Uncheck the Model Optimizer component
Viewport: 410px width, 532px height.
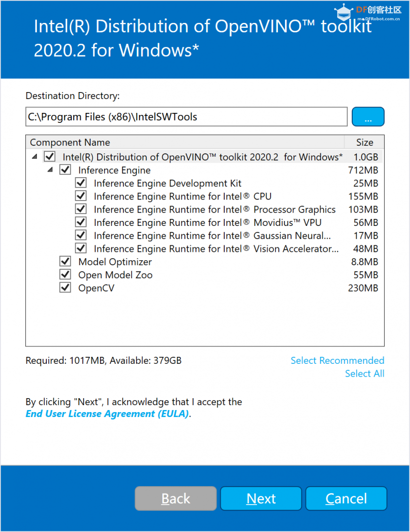tap(65, 262)
